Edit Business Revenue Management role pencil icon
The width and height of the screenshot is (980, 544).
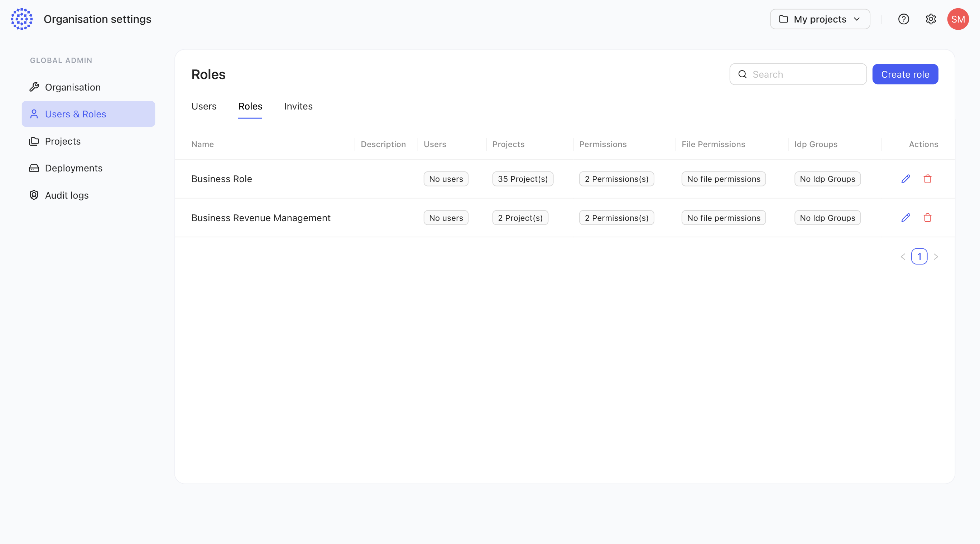(x=905, y=218)
